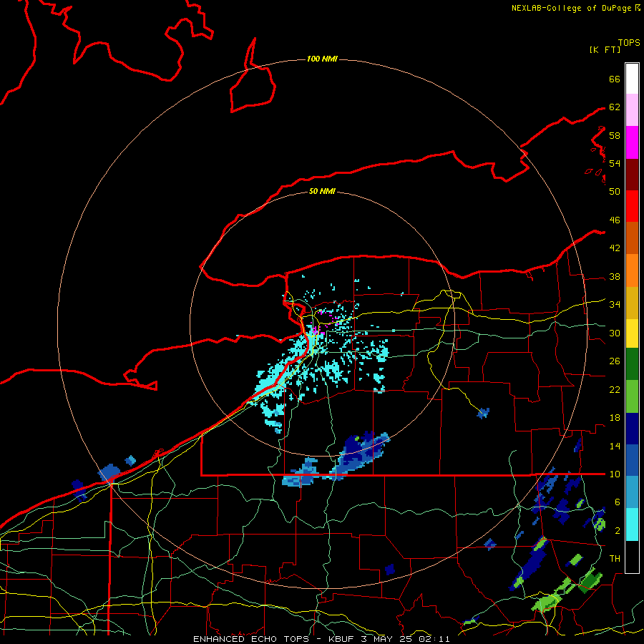
Task: Click the NEXLAB-College of DuPage text
Action: coord(571,8)
